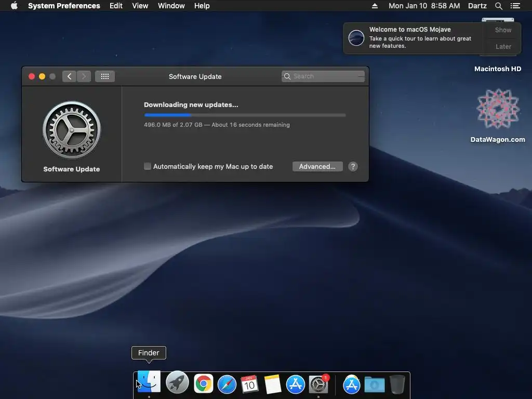Open the View menu

140,6
